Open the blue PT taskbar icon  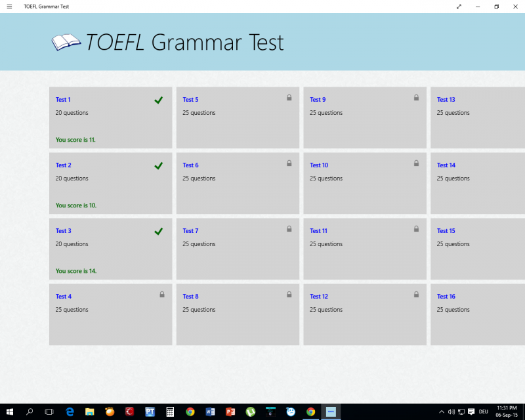[x=150, y=411]
